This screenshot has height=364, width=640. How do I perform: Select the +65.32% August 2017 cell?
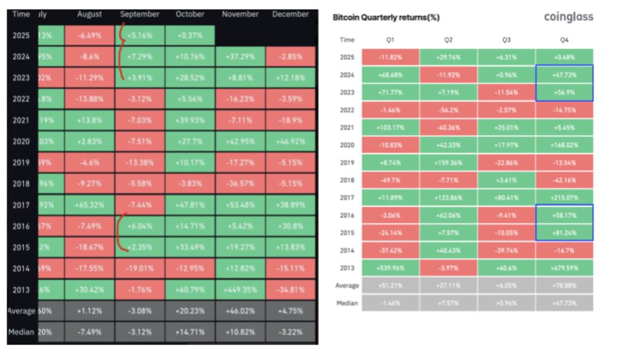[90, 205]
